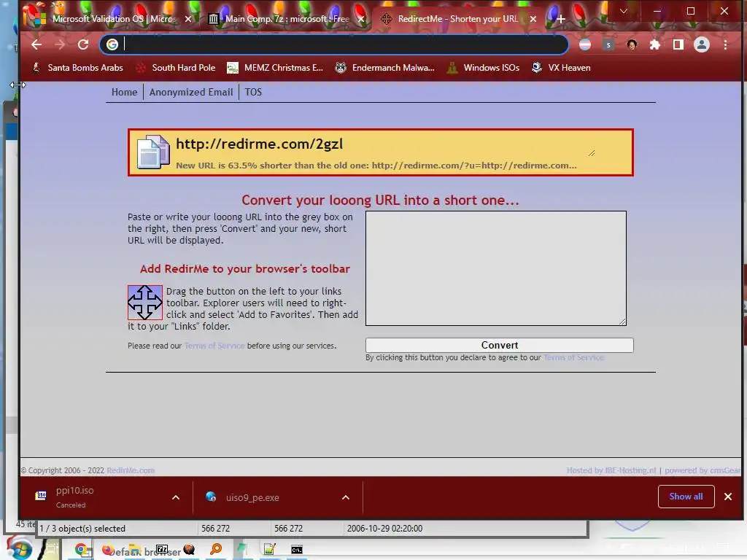
Task: Open Chrome from the taskbar
Action: [x=83, y=550]
